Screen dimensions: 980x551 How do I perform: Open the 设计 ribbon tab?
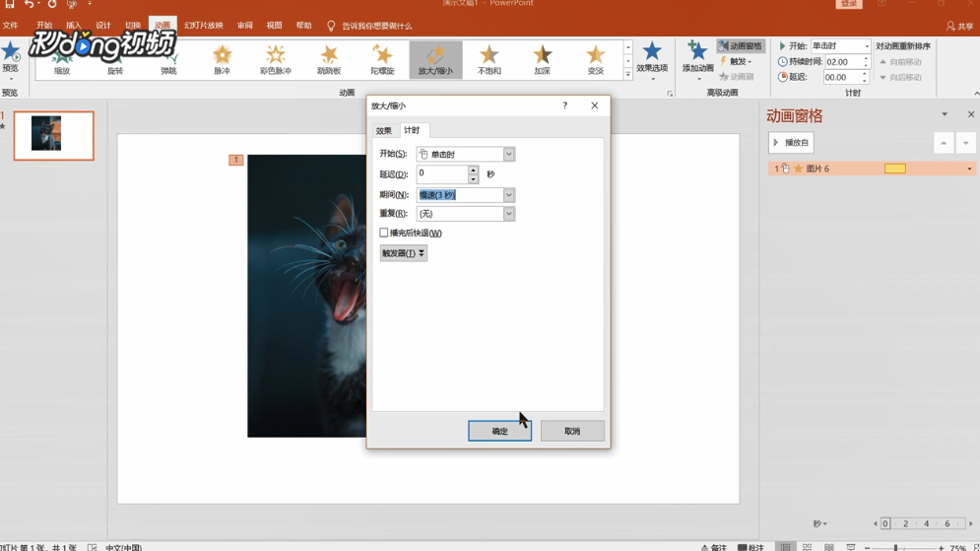103,26
